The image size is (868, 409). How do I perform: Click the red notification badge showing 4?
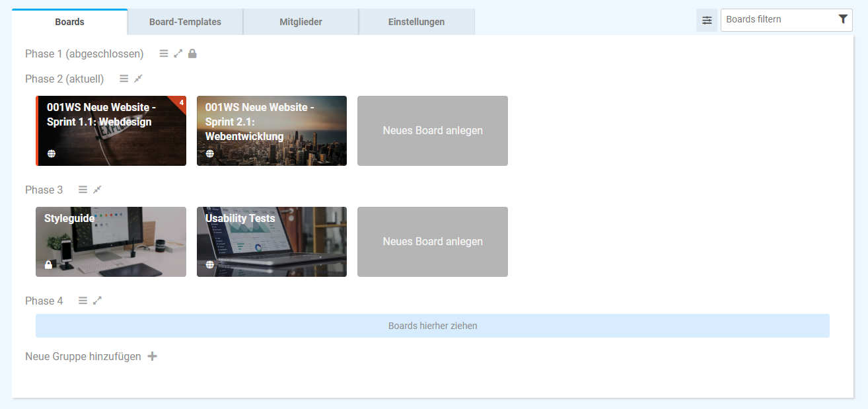(x=180, y=102)
